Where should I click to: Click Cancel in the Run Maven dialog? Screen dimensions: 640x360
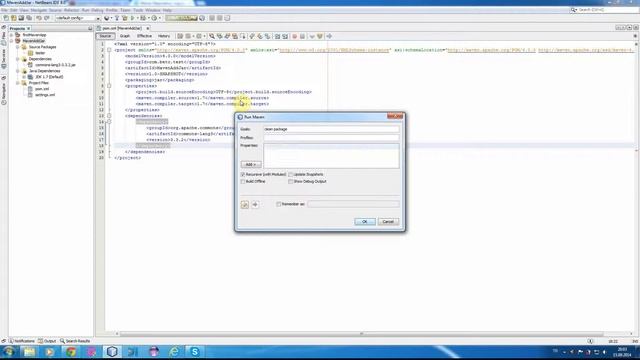tap(388, 222)
